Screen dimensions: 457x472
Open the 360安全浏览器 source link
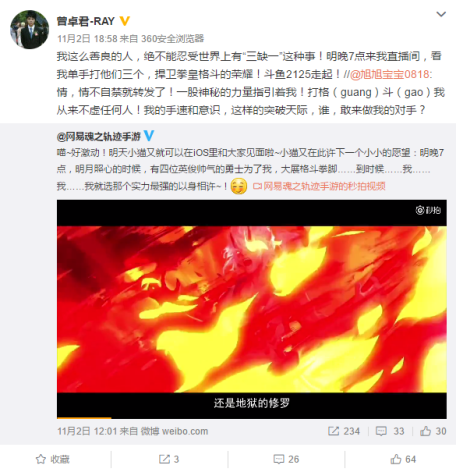tap(172, 39)
